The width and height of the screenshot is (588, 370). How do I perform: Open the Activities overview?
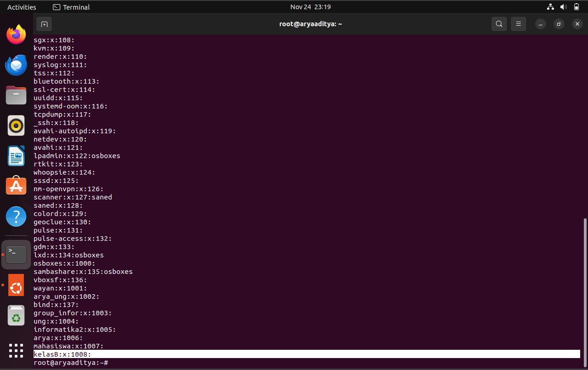(x=22, y=7)
